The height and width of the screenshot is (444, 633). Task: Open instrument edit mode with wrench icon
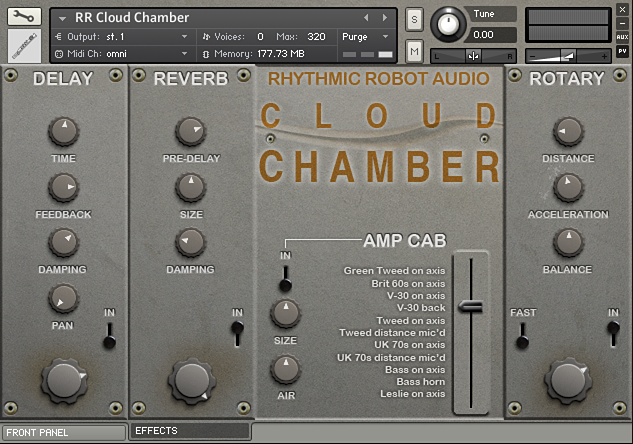(x=24, y=16)
